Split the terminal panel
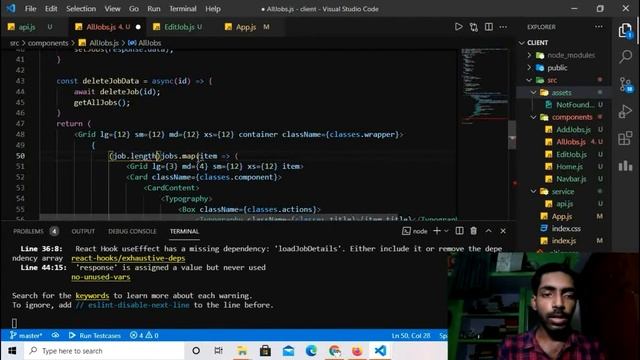The image size is (640, 360). coord(459,231)
